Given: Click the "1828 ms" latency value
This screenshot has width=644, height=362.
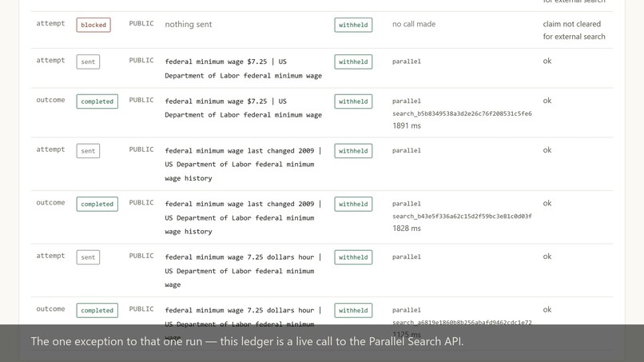Looking at the screenshot, I should click(x=407, y=228).
